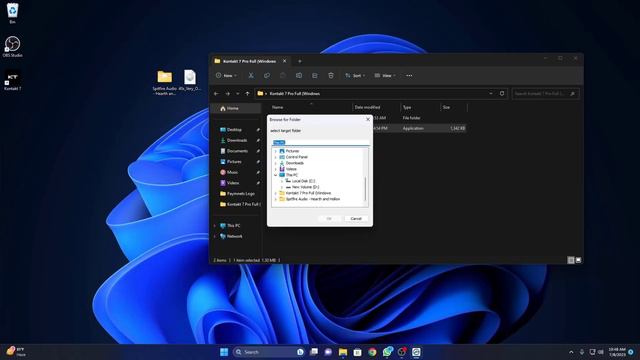The image size is (640, 360).
Task: Expand address bar history dropdown
Action: [x=491, y=93]
